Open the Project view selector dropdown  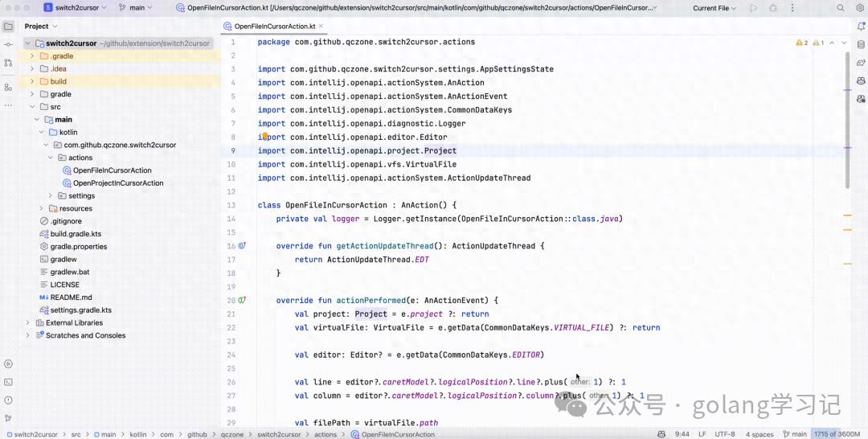[40, 26]
